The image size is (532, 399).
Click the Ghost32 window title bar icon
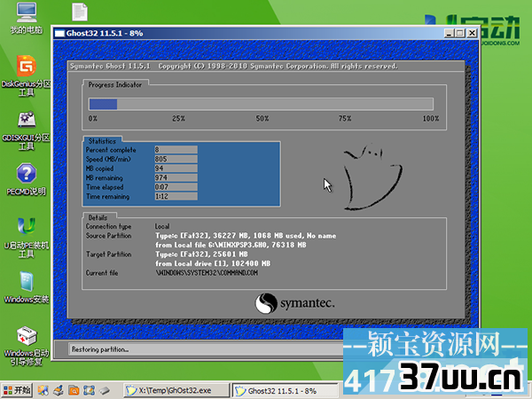pos(59,34)
